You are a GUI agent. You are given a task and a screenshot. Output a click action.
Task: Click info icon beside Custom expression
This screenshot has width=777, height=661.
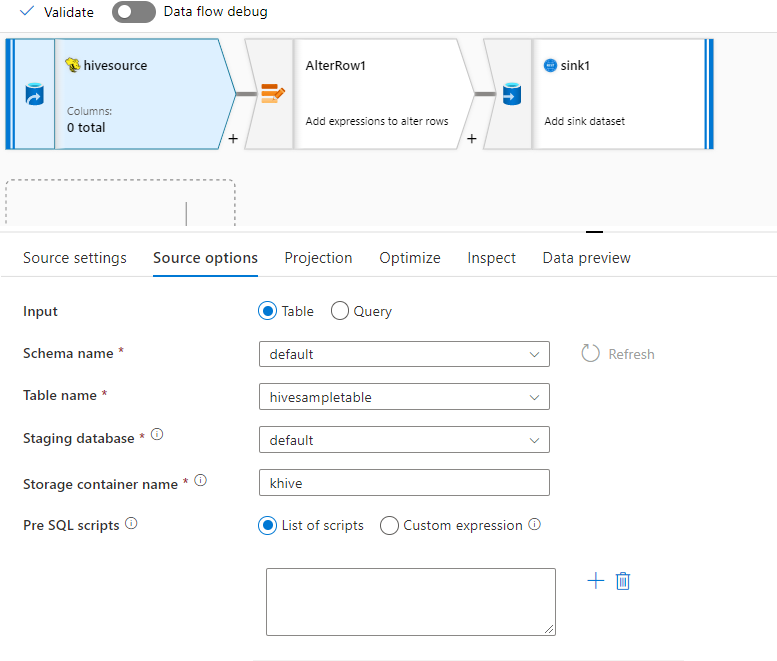(535, 525)
